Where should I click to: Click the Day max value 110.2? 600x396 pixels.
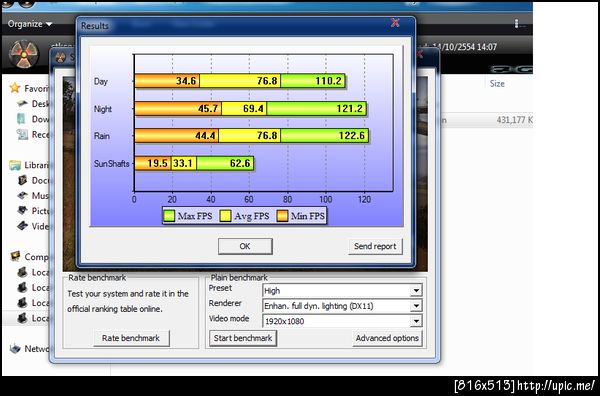[x=328, y=81]
